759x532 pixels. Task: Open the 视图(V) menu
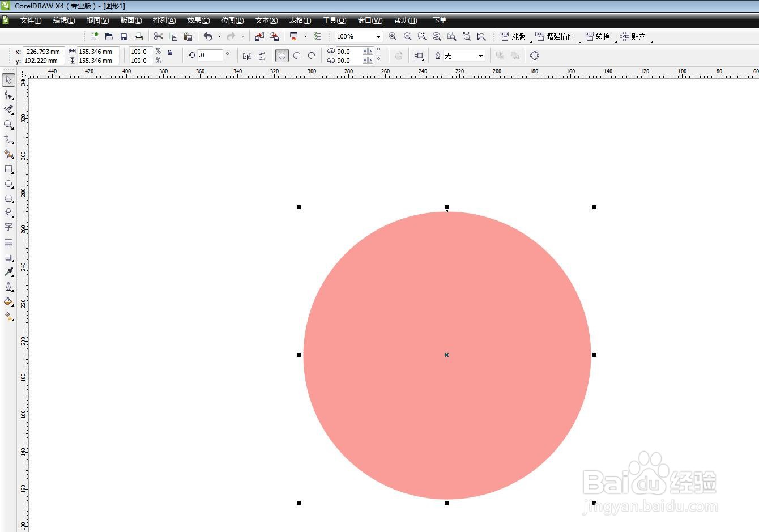click(97, 20)
